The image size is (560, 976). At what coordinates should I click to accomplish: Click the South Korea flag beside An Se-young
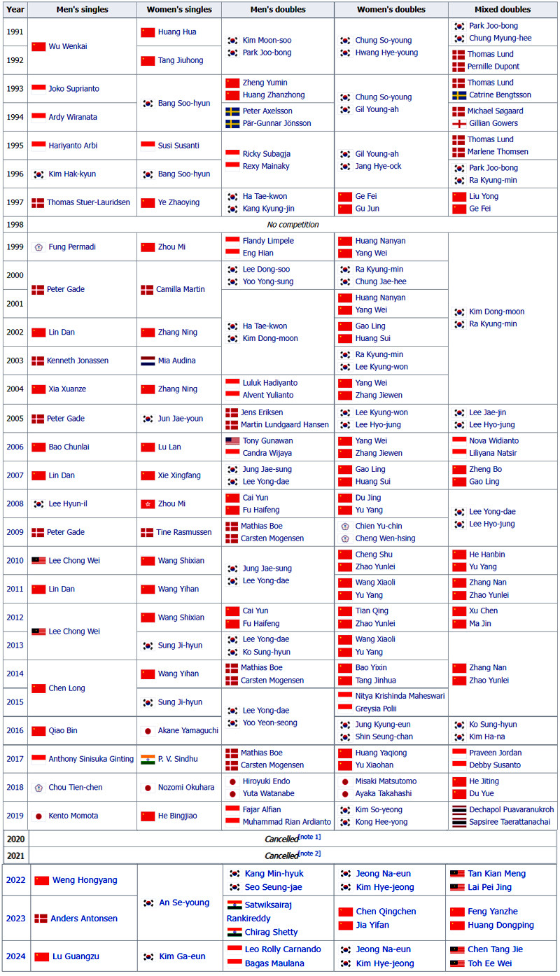point(148,903)
